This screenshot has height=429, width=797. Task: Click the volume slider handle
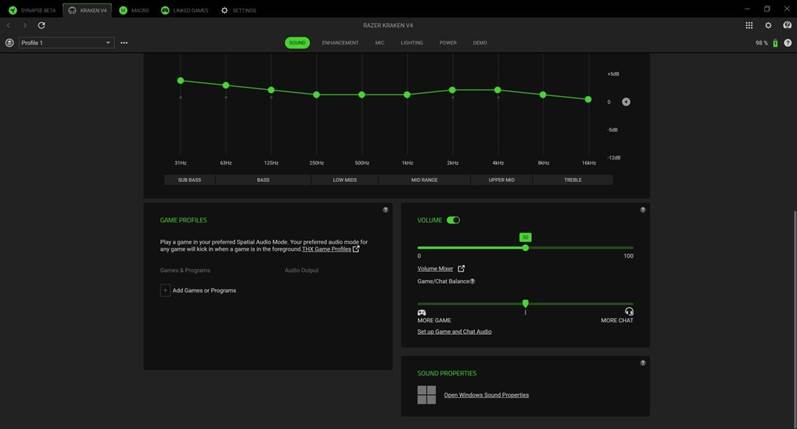tap(525, 248)
